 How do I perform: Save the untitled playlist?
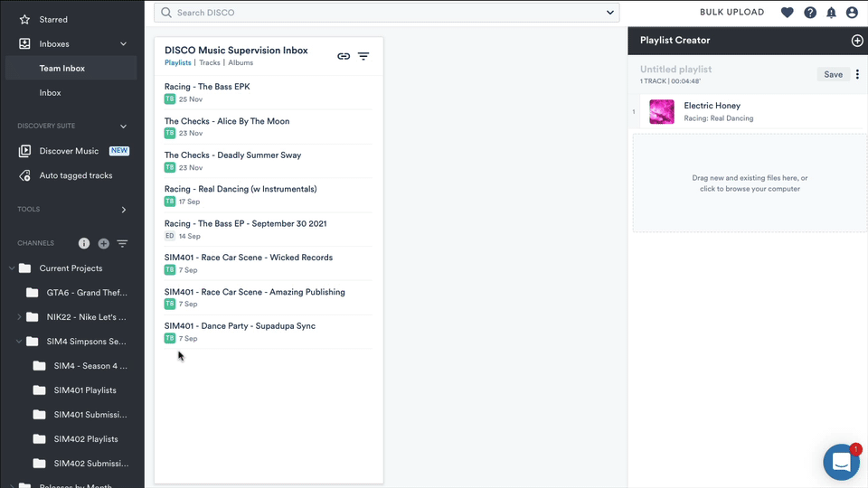coord(833,75)
